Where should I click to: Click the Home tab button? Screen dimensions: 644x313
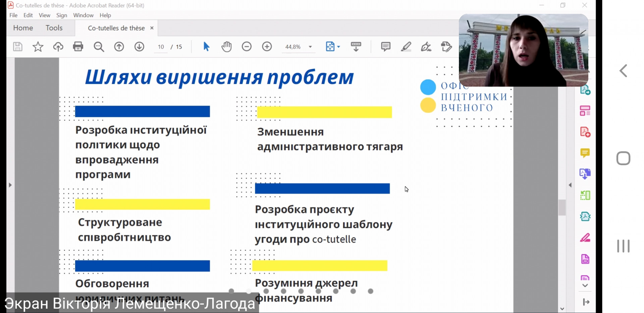click(23, 28)
